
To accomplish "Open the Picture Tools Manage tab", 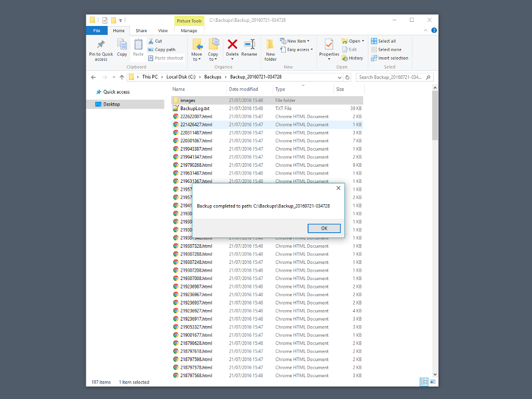I will pos(189,30).
